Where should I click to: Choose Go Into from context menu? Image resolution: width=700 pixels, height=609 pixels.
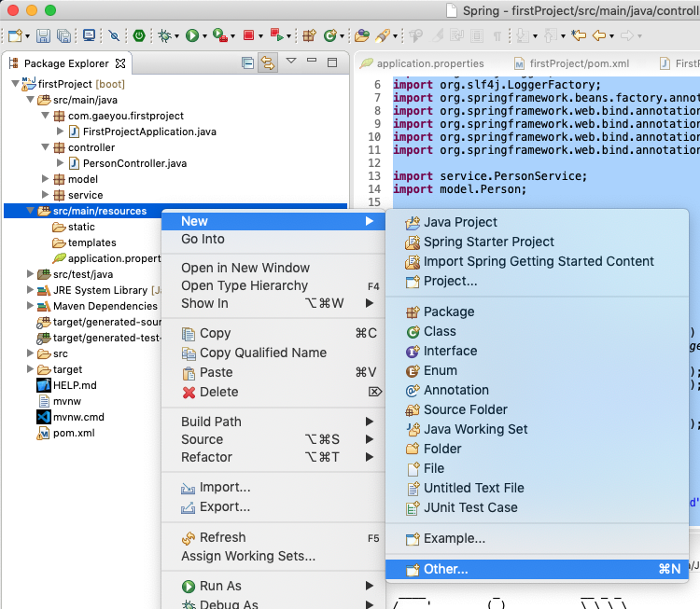(x=273, y=239)
